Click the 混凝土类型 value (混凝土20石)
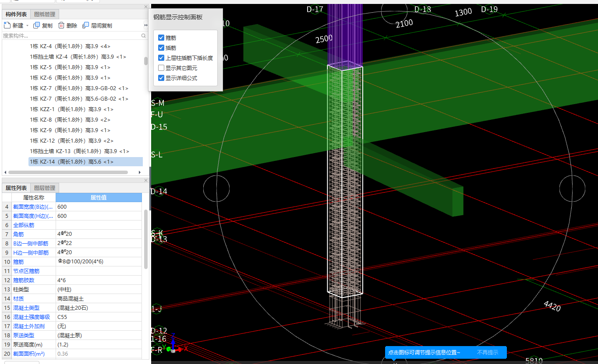598x364 pixels. tap(99, 308)
